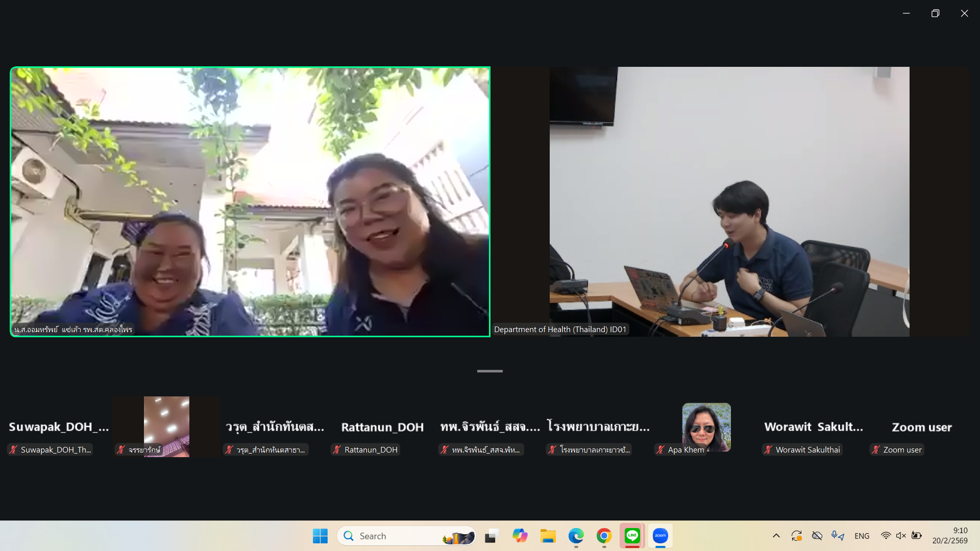Click the Windows Start button

tap(320, 536)
